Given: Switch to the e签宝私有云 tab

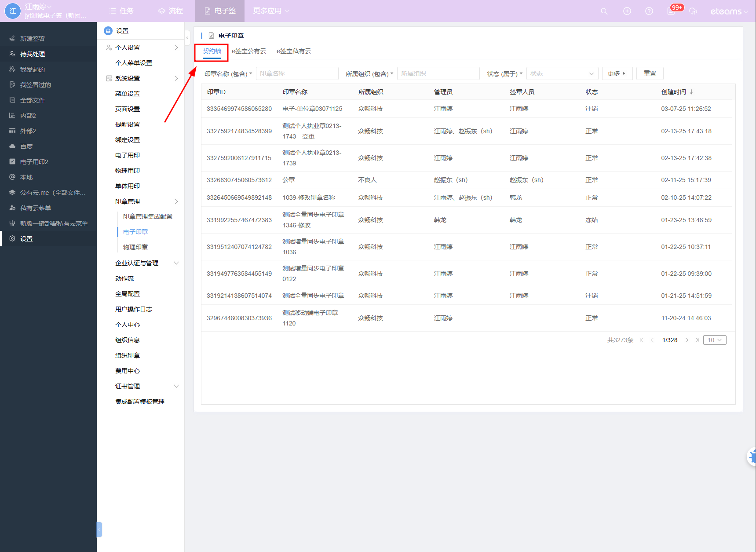Looking at the screenshot, I should coord(293,51).
